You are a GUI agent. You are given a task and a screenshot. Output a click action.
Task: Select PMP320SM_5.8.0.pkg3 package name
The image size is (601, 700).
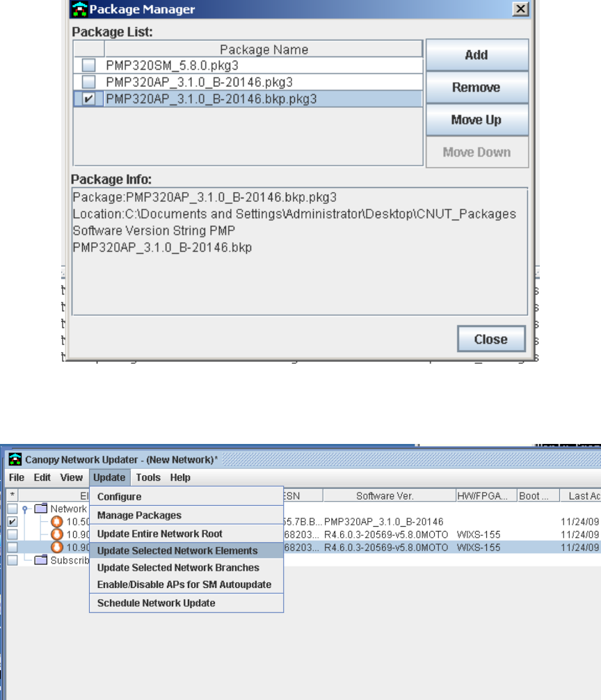coord(173,65)
